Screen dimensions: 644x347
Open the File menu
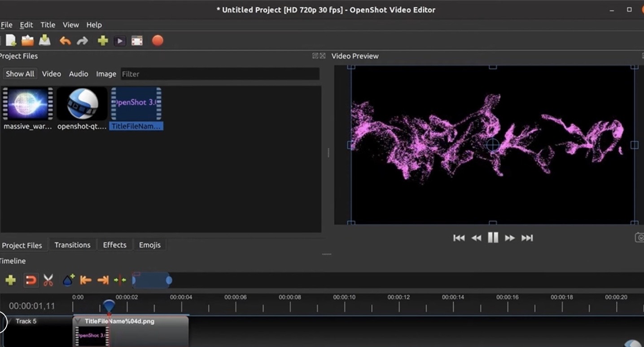[6, 25]
